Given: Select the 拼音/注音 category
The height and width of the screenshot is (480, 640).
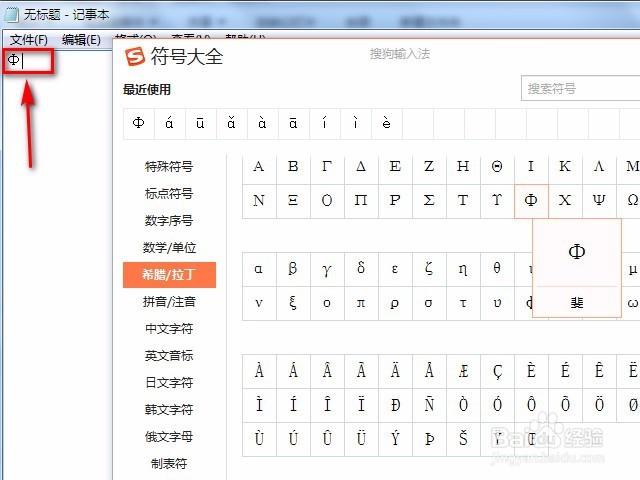Looking at the screenshot, I should pos(169,302).
